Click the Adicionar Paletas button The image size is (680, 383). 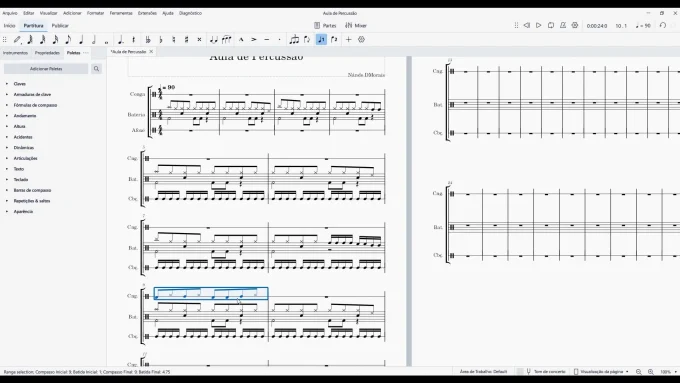[x=46, y=69]
